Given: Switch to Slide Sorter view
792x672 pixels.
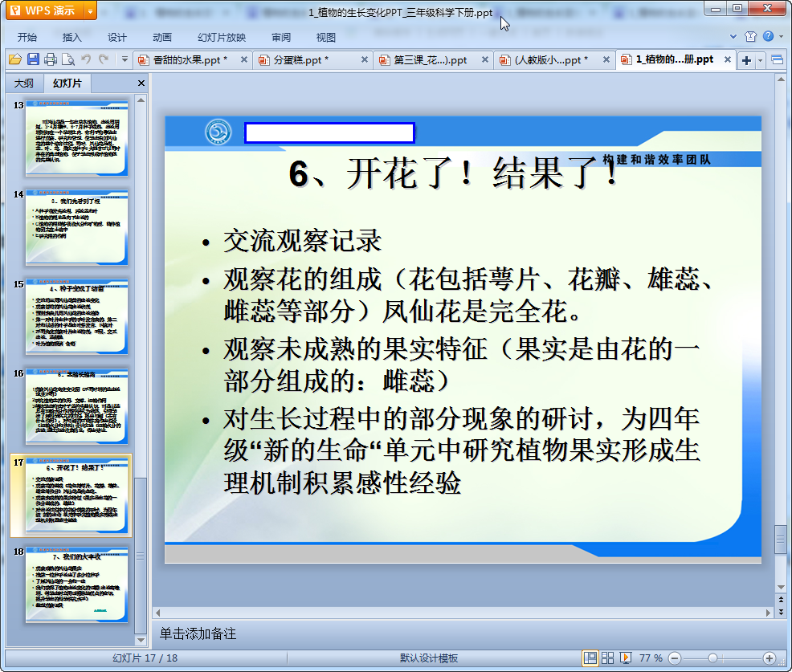Looking at the screenshot, I should pos(608,658).
